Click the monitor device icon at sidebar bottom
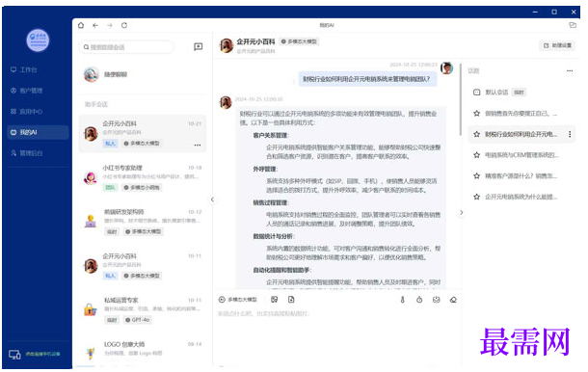The image size is (588, 372). tap(14, 354)
